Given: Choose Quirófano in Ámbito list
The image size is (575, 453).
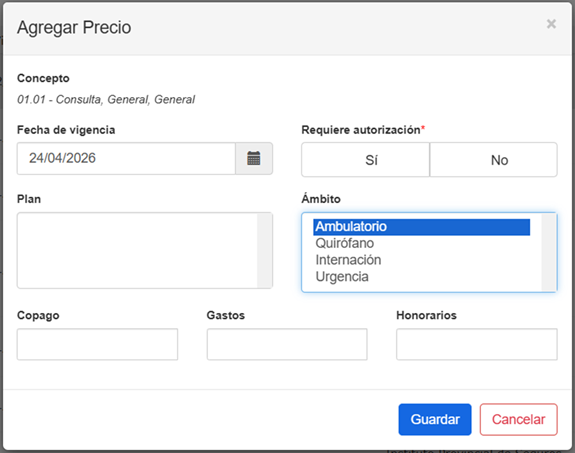Looking at the screenshot, I should click(x=421, y=243).
